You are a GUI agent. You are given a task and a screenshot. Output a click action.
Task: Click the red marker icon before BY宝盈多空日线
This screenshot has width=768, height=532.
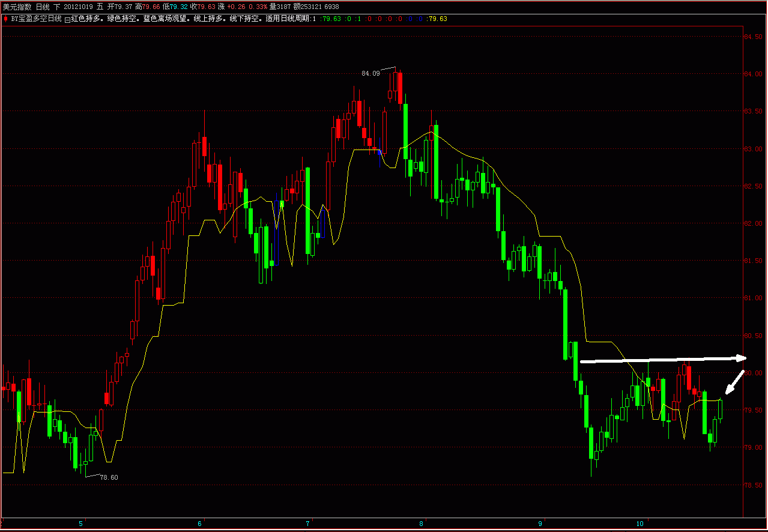tap(5, 19)
